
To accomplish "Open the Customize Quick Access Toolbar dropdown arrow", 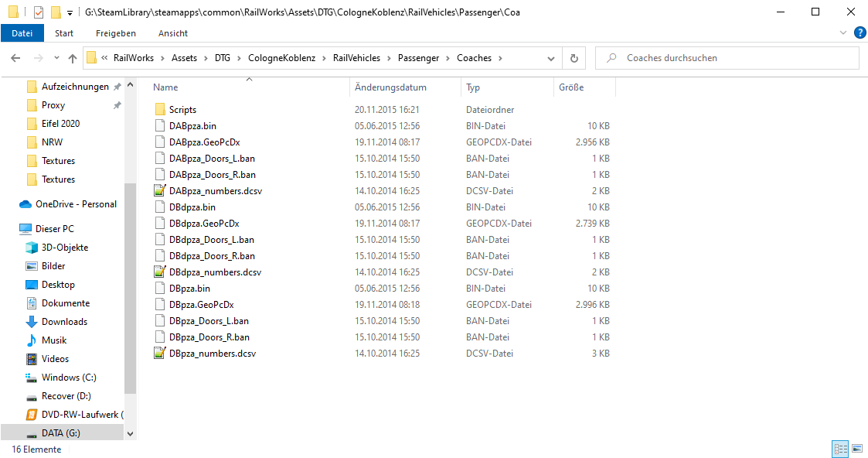I will click(70, 12).
